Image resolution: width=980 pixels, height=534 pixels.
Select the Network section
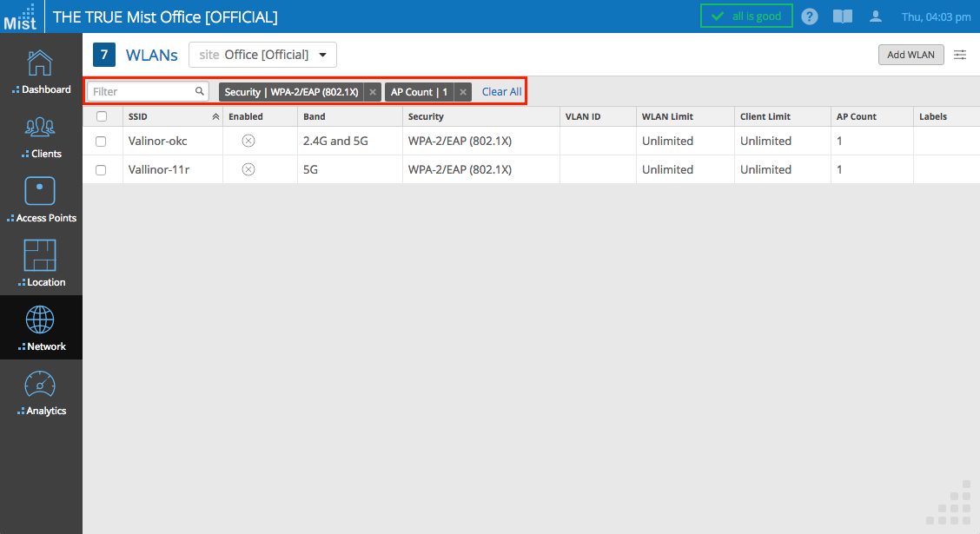pos(41,328)
